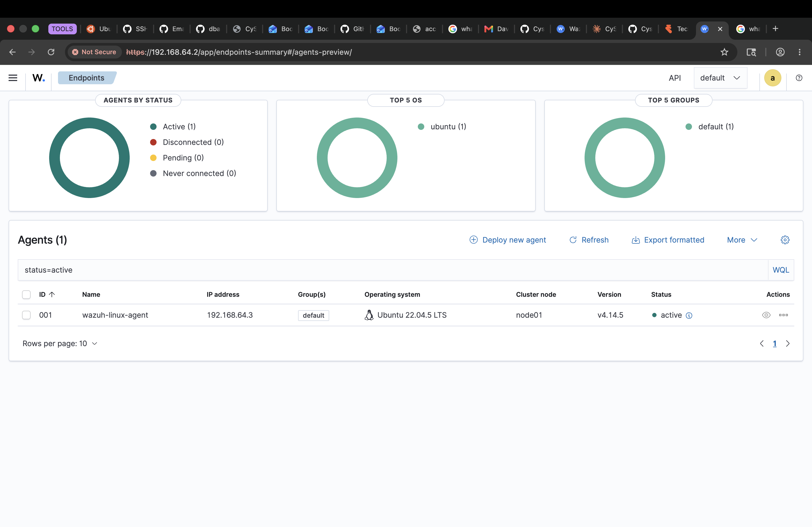Viewport: 812px width, 527px height.
Task: Click node01 cluster cell
Action: pos(529,315)
